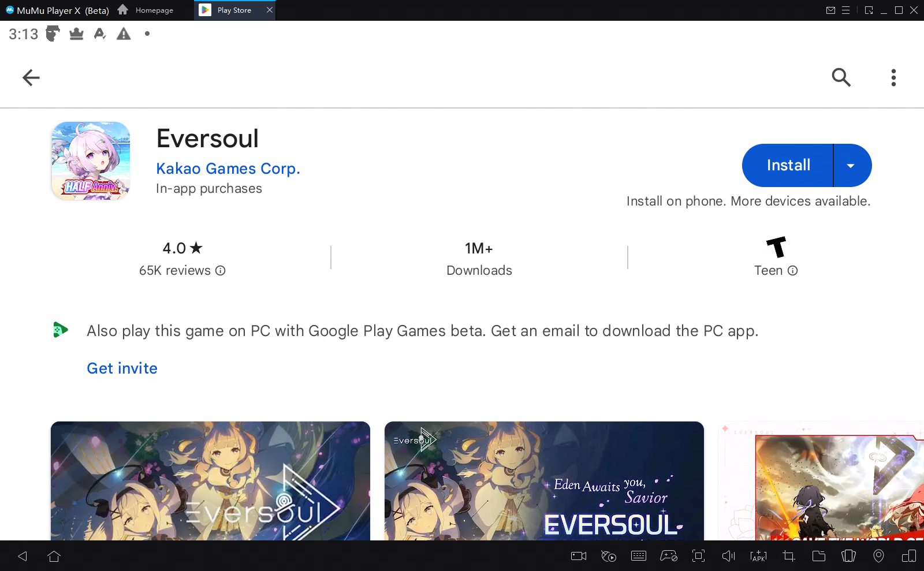
Task: Open the gamepad keymapping tool
Action: point(668,556)
